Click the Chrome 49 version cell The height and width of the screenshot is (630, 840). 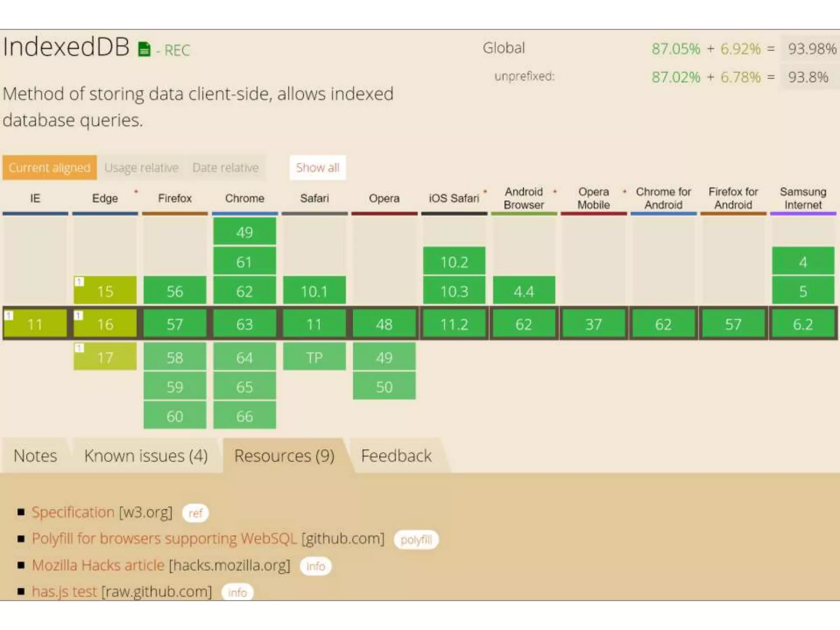(x=245, y=232)
